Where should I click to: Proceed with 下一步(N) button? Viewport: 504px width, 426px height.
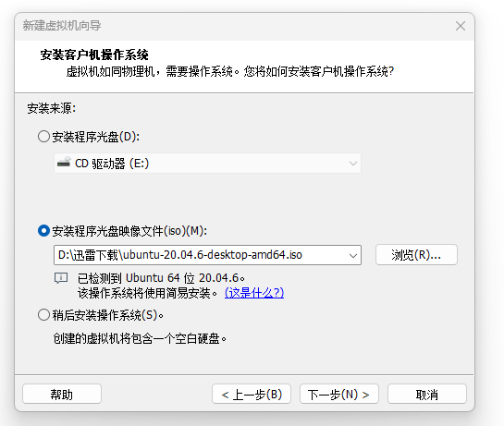coord(339,395)
